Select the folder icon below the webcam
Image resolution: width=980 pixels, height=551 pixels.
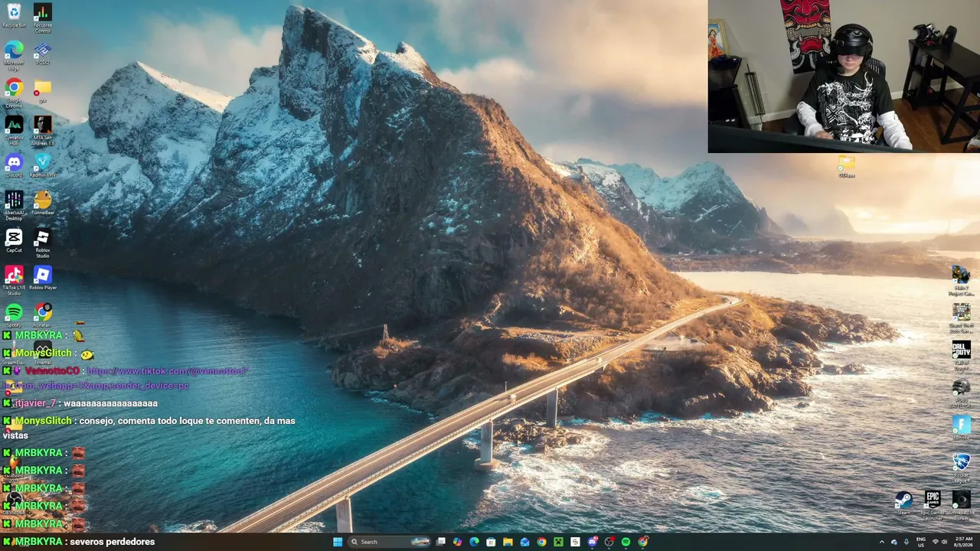tap(846, 166)
